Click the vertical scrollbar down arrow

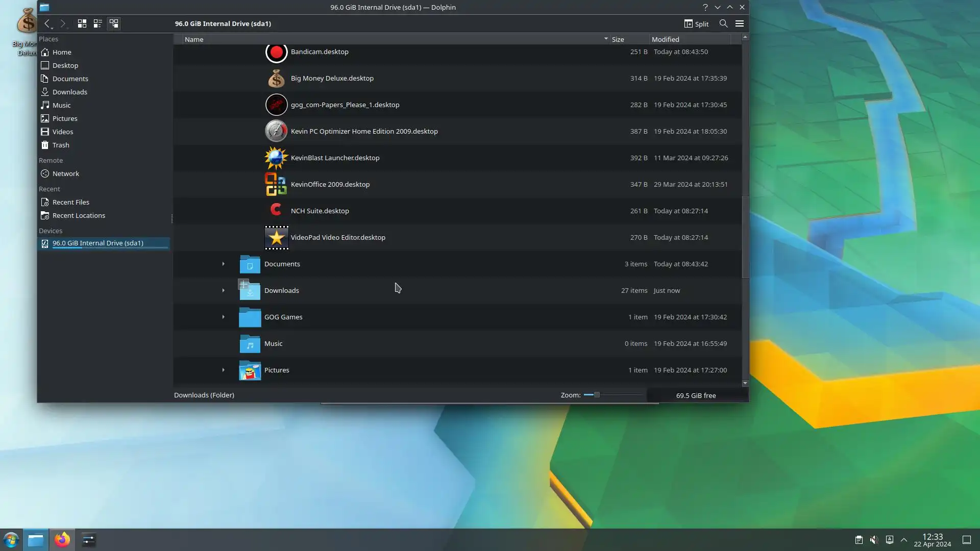(745, 383)
